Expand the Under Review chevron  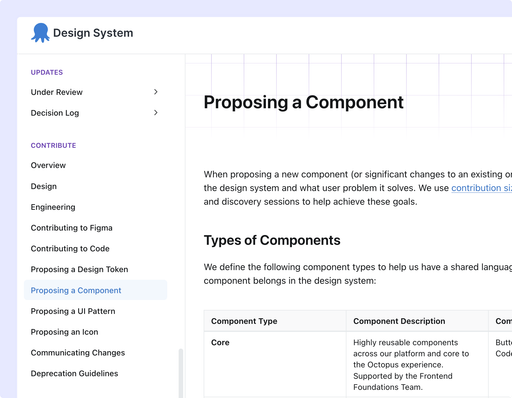click(x=156, y=92)
